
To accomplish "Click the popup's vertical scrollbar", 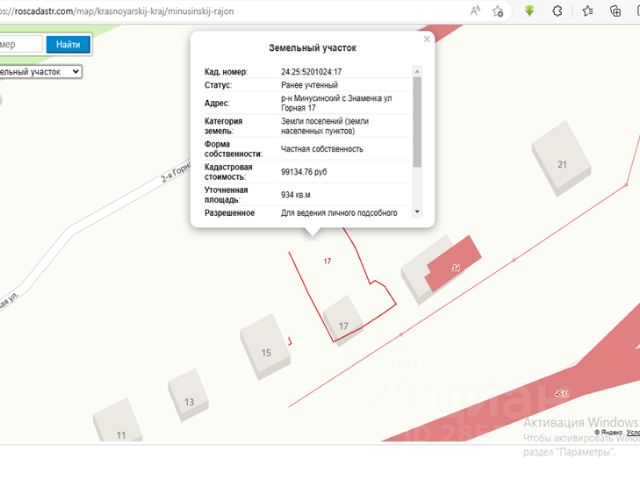I will pyautogui.click(x=417, y=120).
